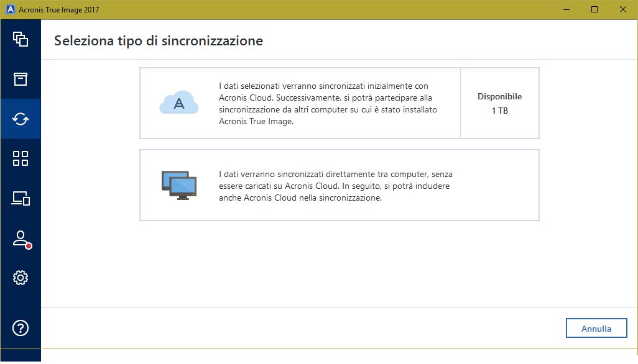The height and width of the screenshot is (364, 638).
Task: Minimize the Acronis True Image window
Action: point(566,9)
